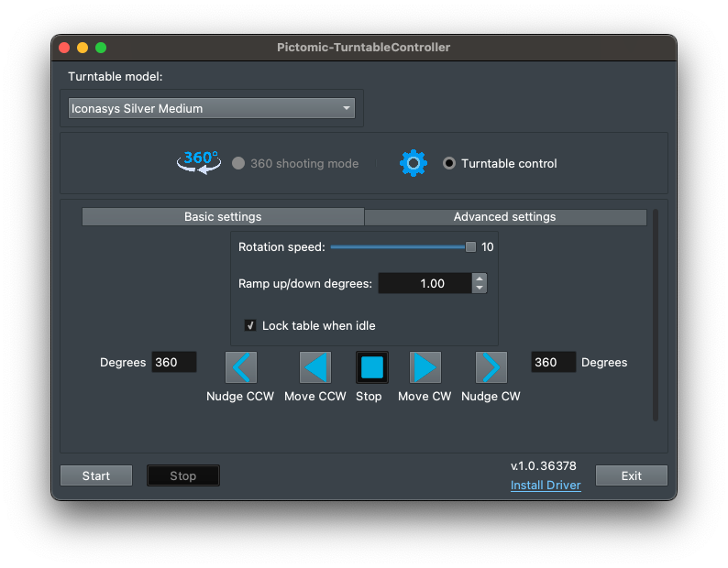Select the Turntable control radio button
The height and width of the screenshot is (568, 728).
click(x=449, y=163)
